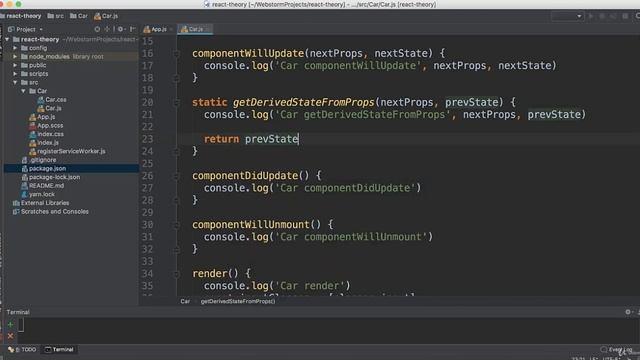This screenshot has width=640, height=360.
Task: Expand the config folder
Action: pyautogui.click(x=15, y=48)
